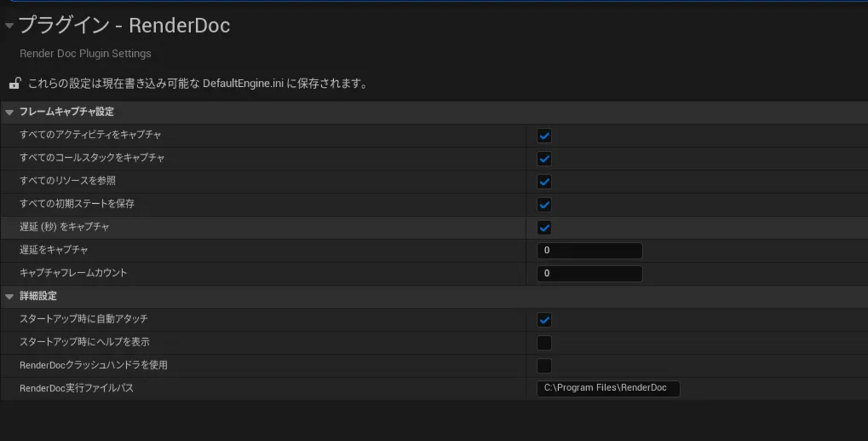Uncheck すべての初期ステートを保存
868x441 pixels.
click(x=544, y=204)
